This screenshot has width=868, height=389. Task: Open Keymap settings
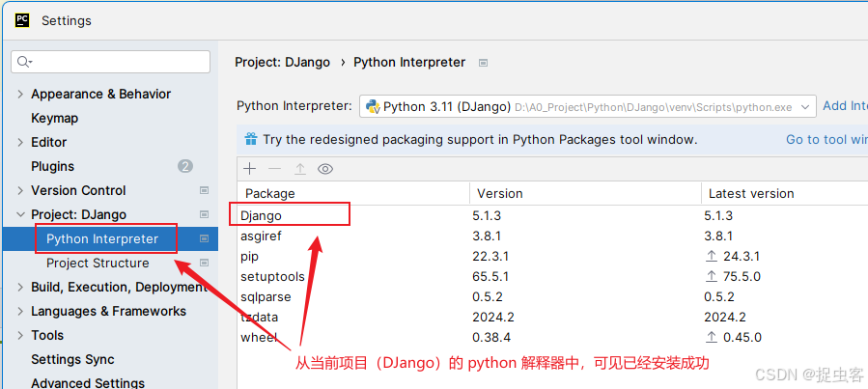coord(54,118)
